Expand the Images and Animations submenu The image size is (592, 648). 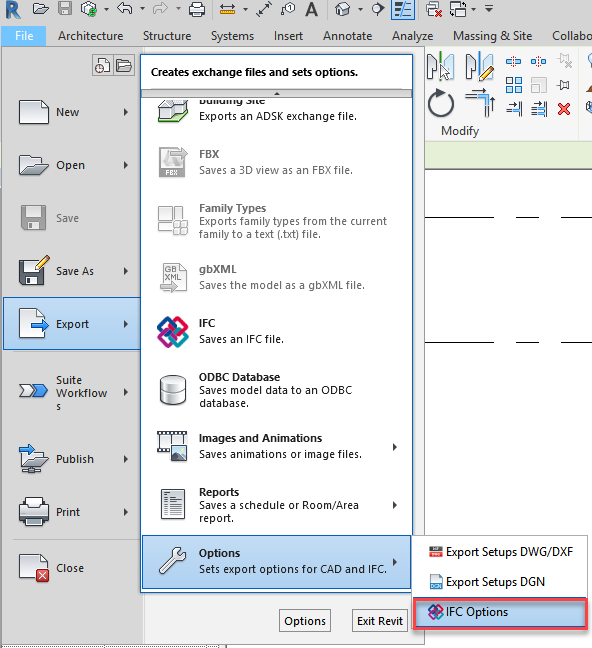tap(395, 447)
